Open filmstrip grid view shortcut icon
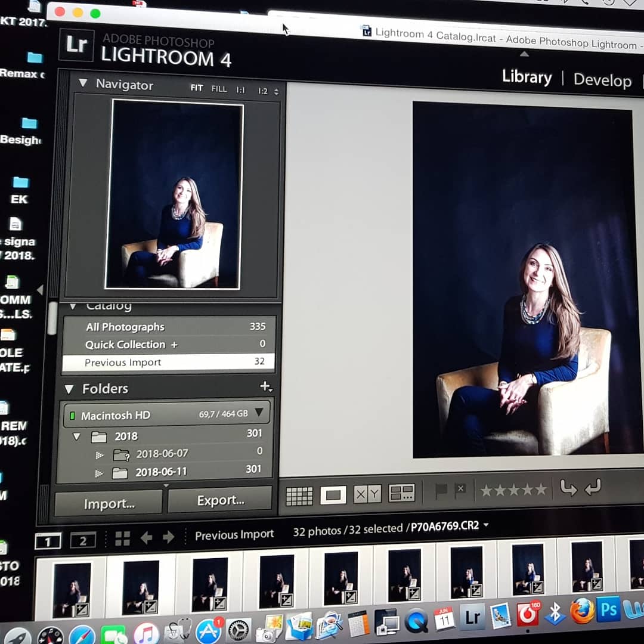The image size is (644, 644). [122, 538]
